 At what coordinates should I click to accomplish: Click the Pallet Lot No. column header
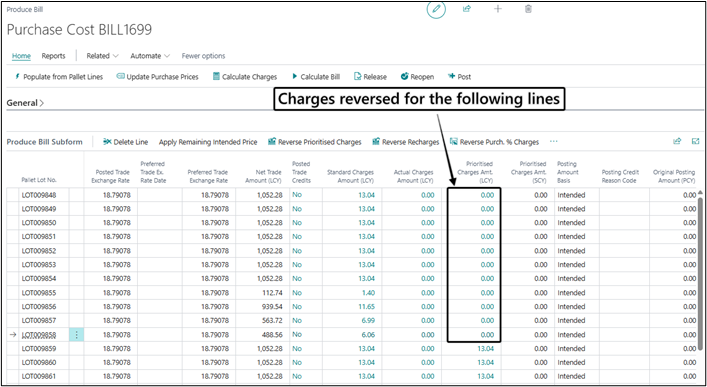pos(39,180)
